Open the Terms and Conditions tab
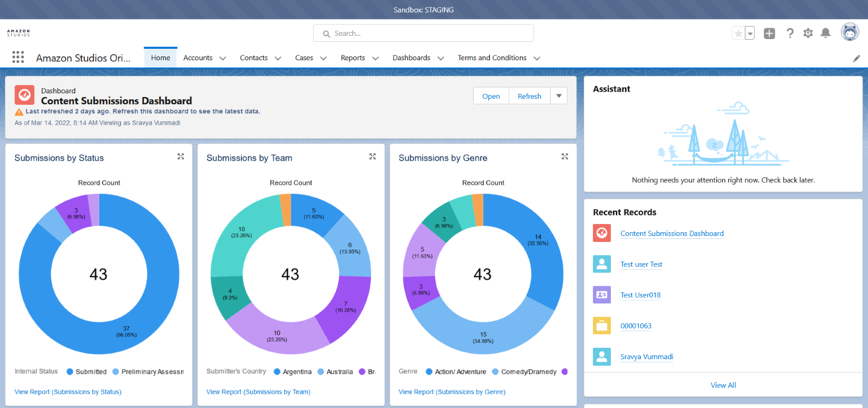 tap(492, 58)
